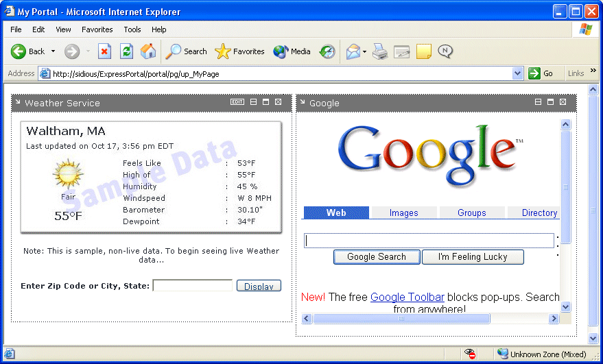The image size is (603, 364).
Task: Open the Back history dropdown arrow
Action: pos(53,51)
